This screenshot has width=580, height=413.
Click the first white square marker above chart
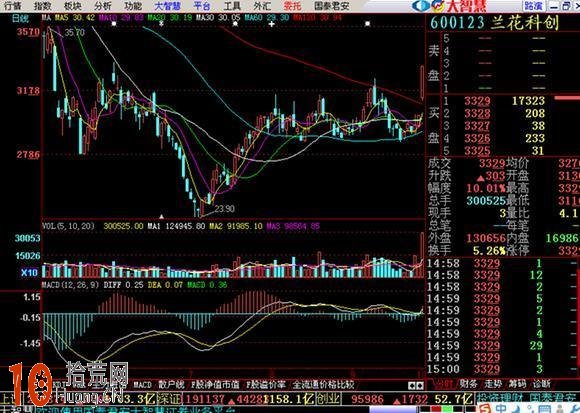coord(114,24)
